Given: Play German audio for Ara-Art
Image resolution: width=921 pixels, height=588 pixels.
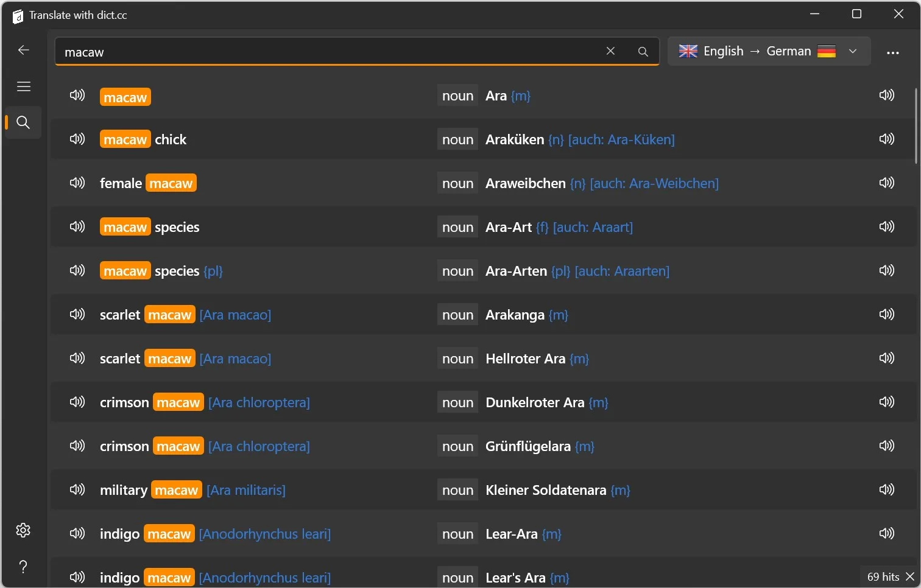Looking at the screenshot, I should coord(887,227).
